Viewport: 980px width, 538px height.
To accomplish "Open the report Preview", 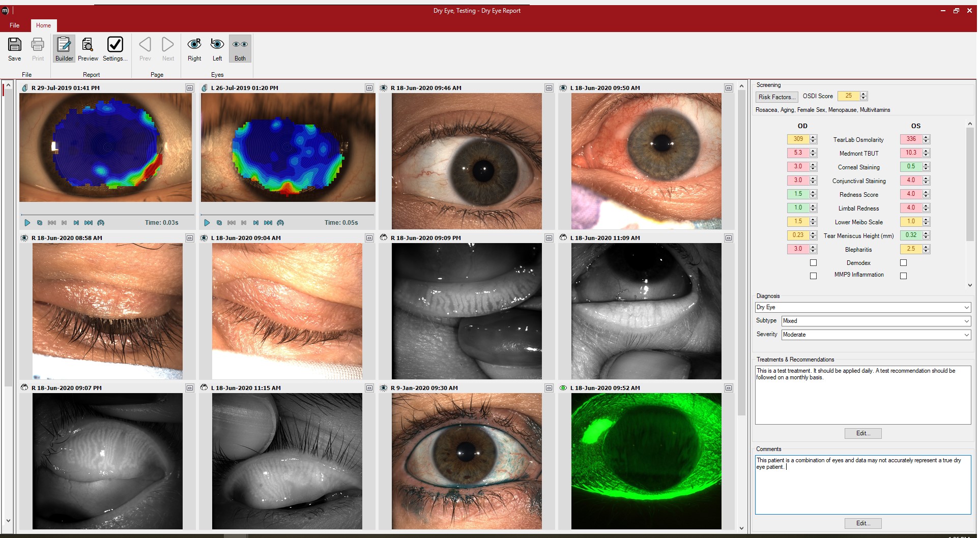I will [88, 49].
